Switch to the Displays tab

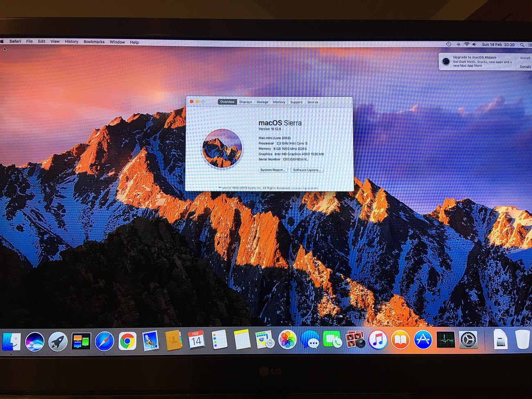pyautogui.click(x=246, y=102)
